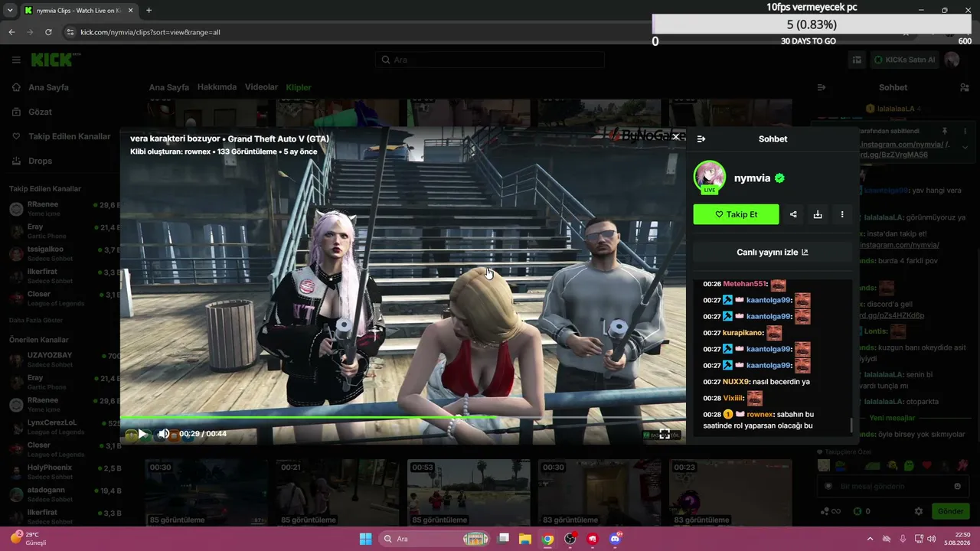This screenshot has width=980, height=551.
Task: Enter fullscreen for the clip player
Action: (665, 435)
